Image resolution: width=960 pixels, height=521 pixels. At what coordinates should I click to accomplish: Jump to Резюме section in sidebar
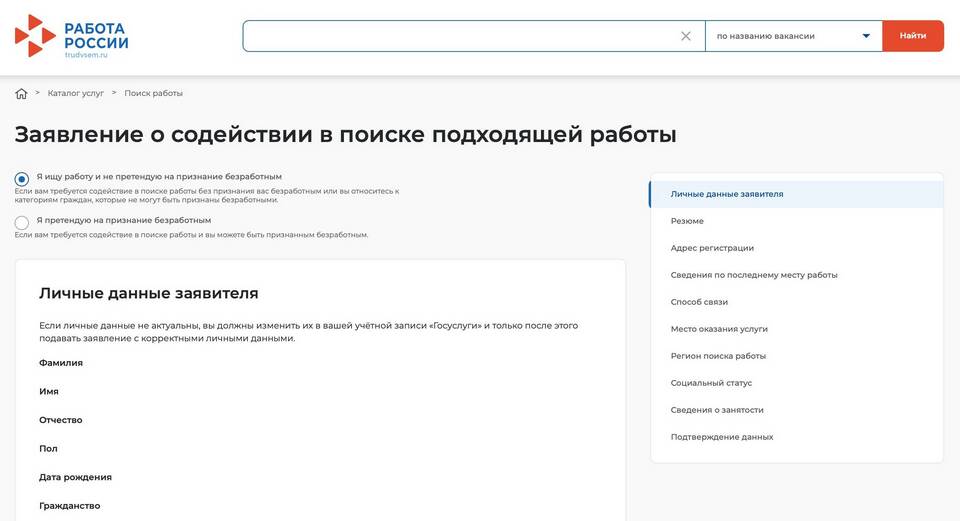click(x=687, y=221)
